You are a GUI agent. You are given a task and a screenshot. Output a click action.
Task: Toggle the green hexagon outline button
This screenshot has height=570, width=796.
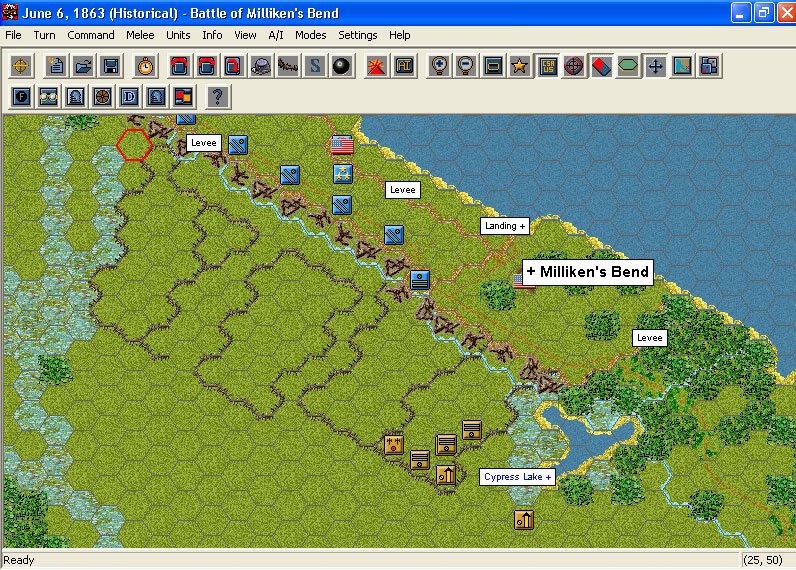pos(628,67)
